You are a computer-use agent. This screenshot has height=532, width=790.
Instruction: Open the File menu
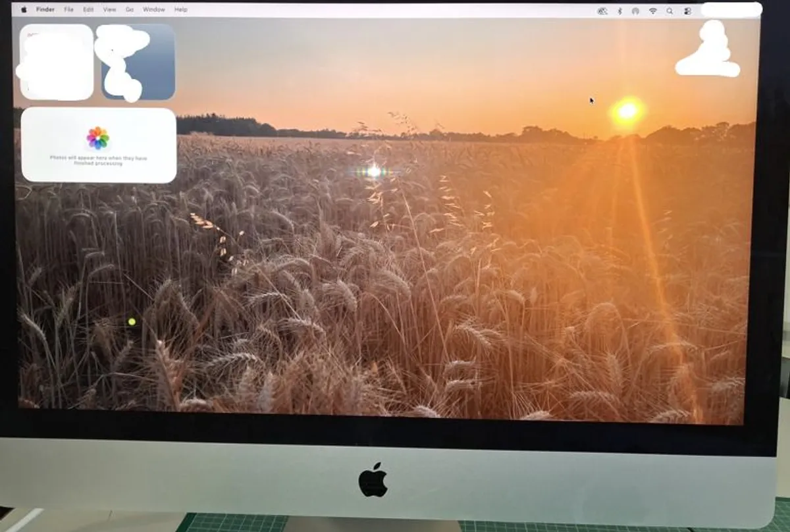tap(69, 10)
